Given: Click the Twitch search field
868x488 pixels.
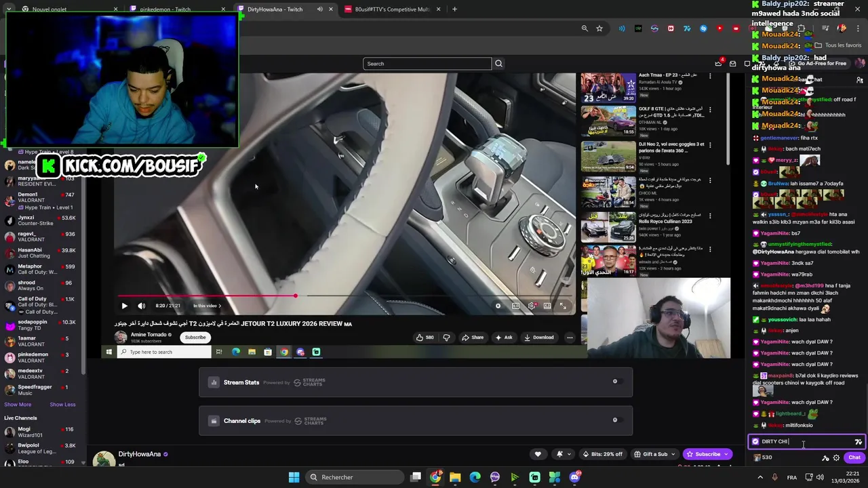Looking at the screenshot, I should (427, 64).
